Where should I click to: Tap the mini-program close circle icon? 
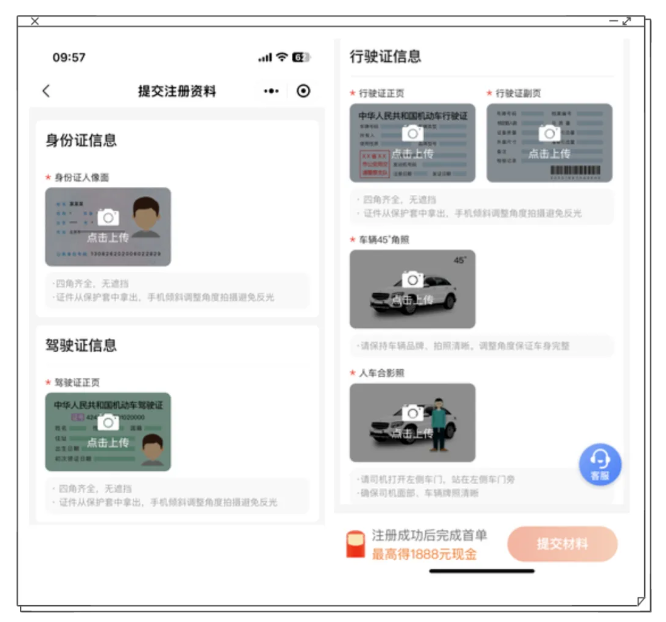coord(303,91)
